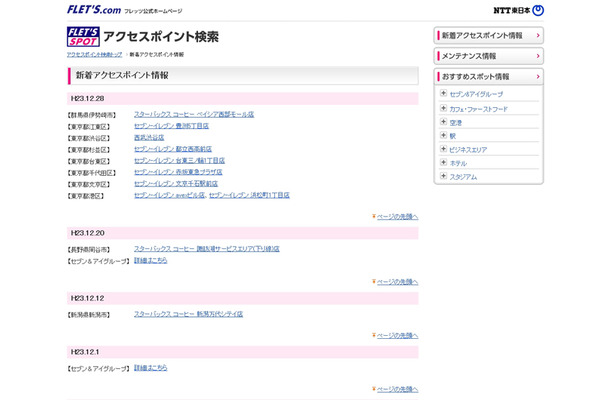Screen dimensions: 610x400
Task: Click the FLET'S SPOT logo
Action: pyautogui.click(x=83, y=37)
